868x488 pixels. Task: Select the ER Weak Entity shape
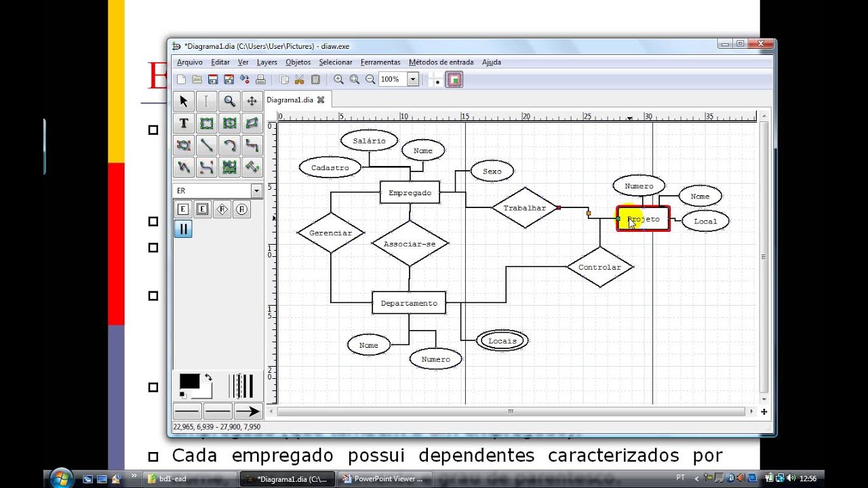tap(202, 209)
